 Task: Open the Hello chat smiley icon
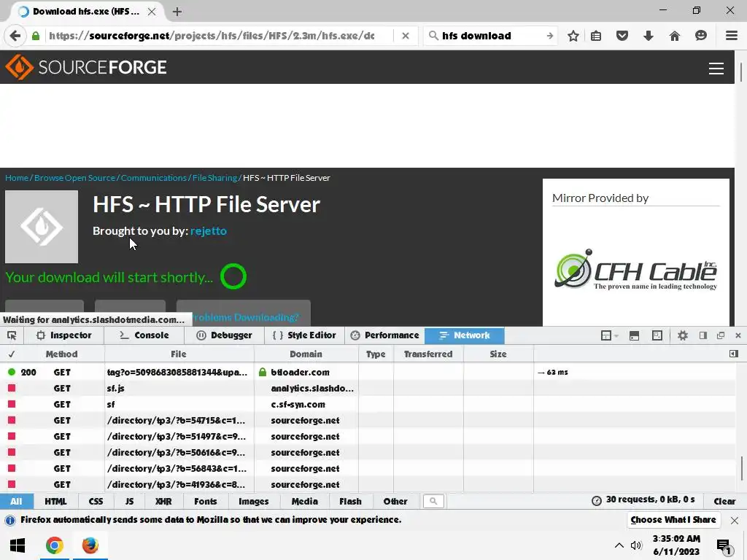pos(701,36)
